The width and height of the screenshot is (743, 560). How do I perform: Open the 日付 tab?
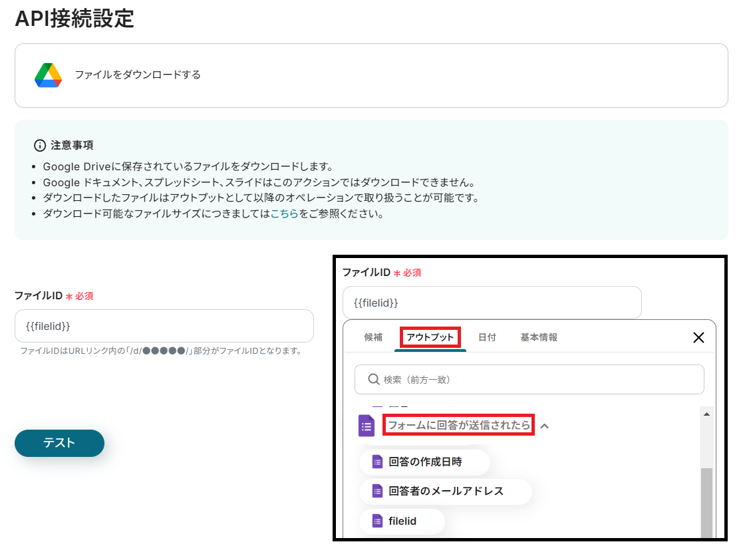(x=487, y=337)
